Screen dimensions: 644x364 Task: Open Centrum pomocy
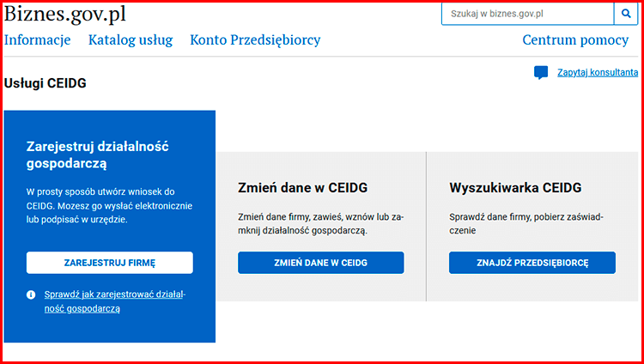click(x=575, y=40)
